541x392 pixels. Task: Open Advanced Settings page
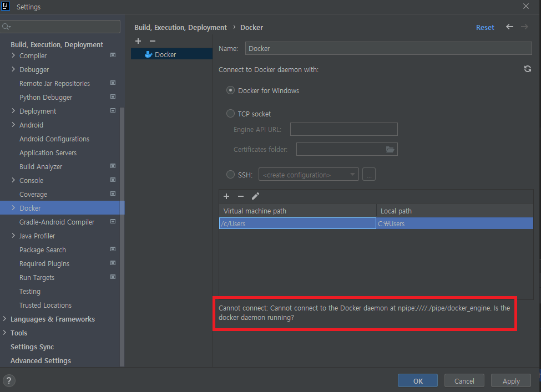coord(41,360)
